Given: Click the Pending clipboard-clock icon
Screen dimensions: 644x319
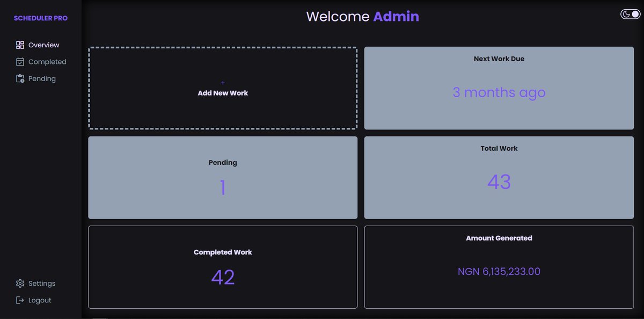Looking at the screenshot, I should click(20, 78).
